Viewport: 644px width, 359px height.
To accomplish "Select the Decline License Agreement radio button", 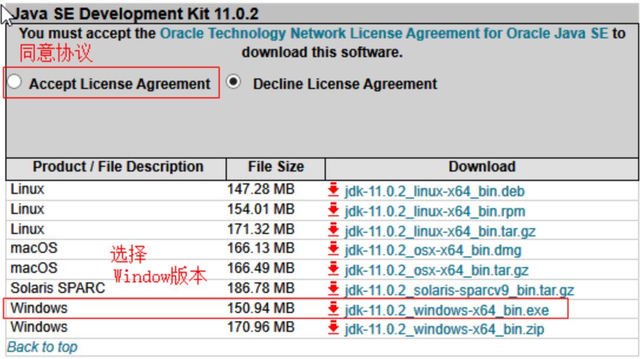I will click(235, 83).
